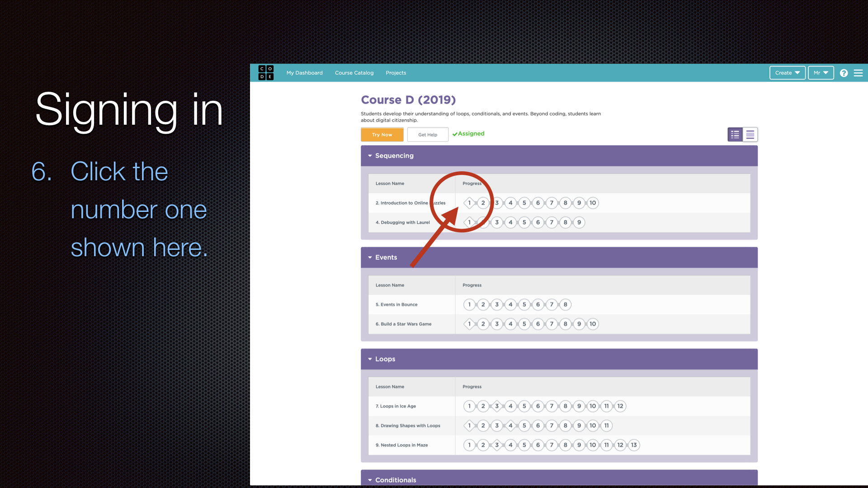Open the Mr account dropdown

[x=821, y=73]
